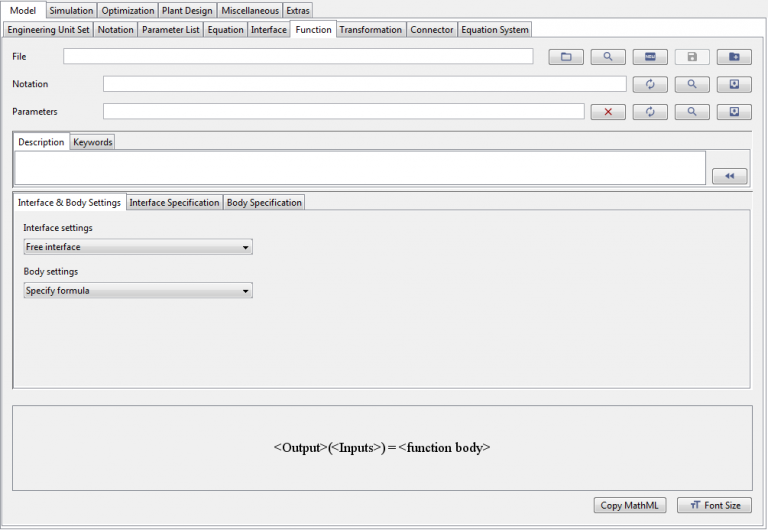Switch to the Equation tab
Viewport: 768px width, 530px height.
point(225,29)
